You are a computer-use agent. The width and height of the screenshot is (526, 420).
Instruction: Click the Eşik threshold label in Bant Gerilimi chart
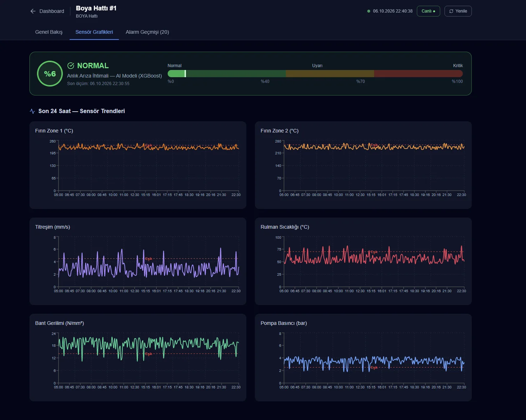coord(149,354)
